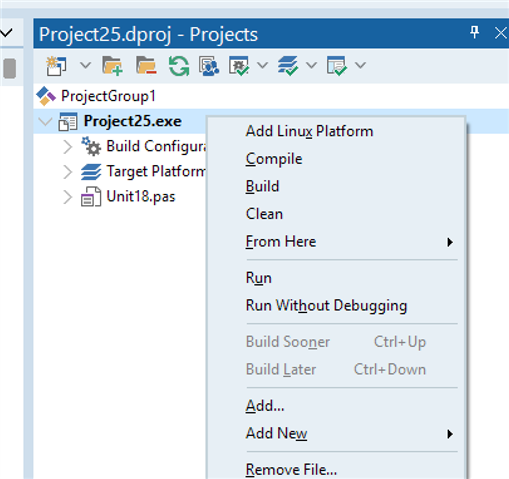Open dropdown arrow next to Target Platforms icon
The height and width of the screenshot is (479, 509).
[311, 65]
